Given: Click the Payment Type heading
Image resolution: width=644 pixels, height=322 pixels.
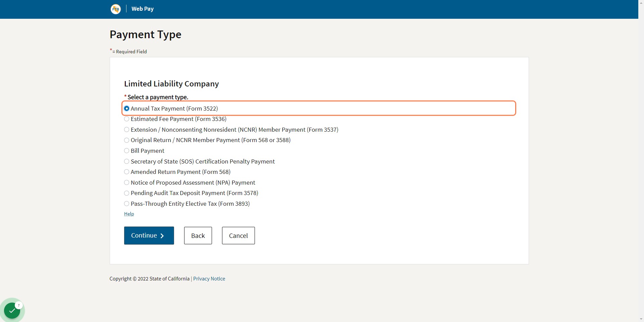Looking at the screenshot, I should point(145,35).
